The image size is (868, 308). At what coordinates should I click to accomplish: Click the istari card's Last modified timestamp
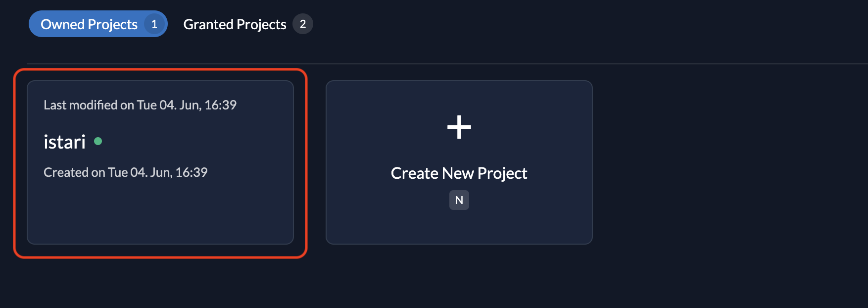(140, 105)
